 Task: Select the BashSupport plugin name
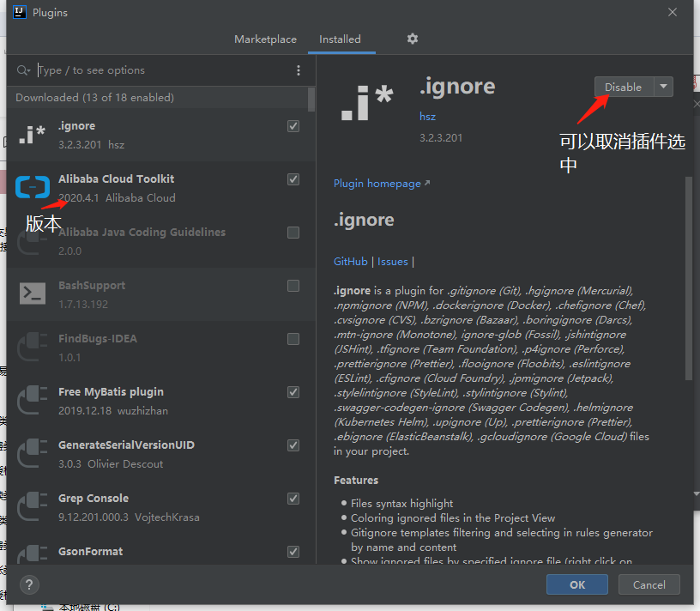[x=92, y=286]
